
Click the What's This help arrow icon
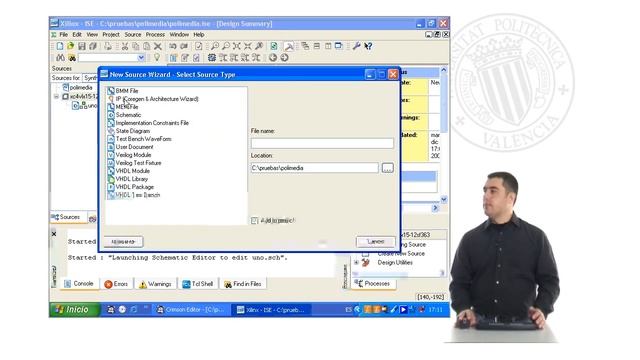coord(368,46)
